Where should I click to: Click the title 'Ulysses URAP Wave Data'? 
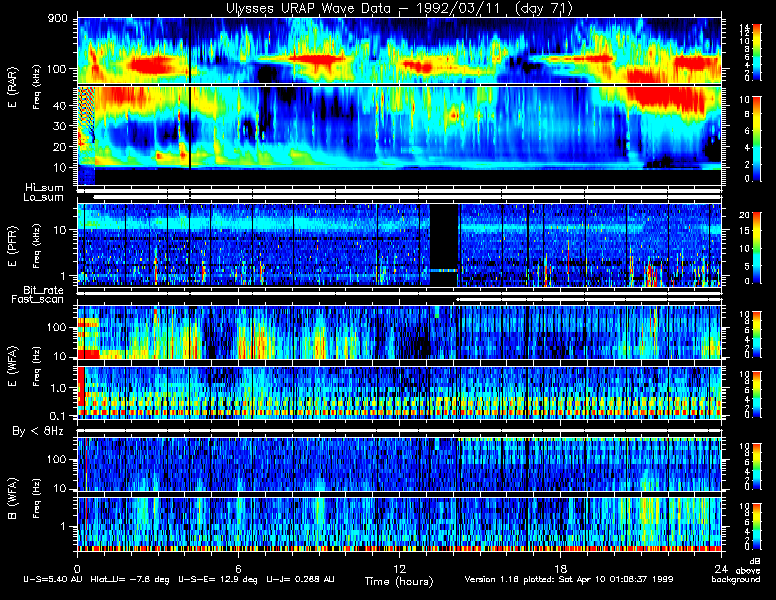pyautogui.click(x=308, y=8)
